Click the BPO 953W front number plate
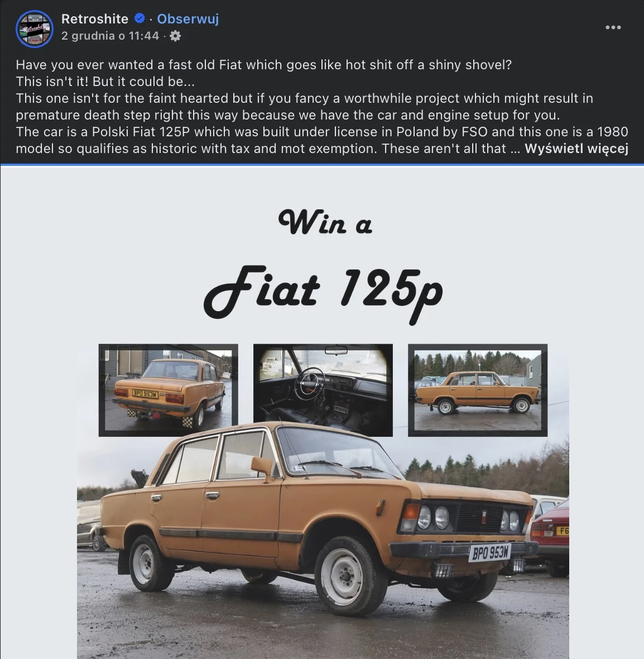Screen dimensions: 644x659 pos(490,552)
